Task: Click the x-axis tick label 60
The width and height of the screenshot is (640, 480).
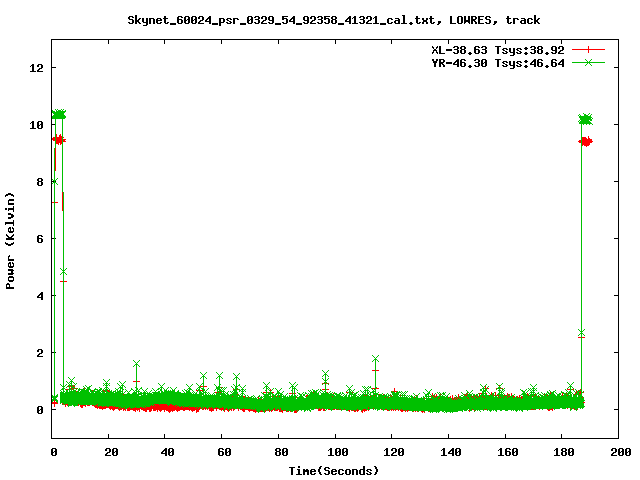Action: point(224,452)
